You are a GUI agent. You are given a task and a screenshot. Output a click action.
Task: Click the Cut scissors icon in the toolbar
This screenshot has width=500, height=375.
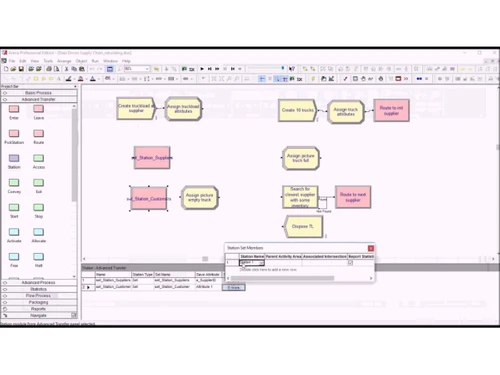(x=66, y=69)
